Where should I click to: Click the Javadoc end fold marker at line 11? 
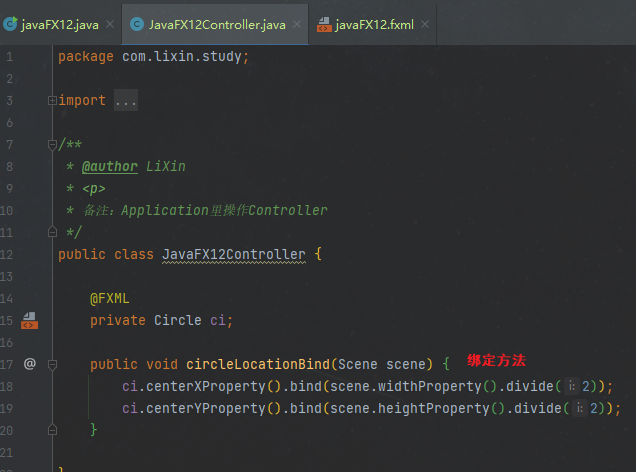tap(52, 232)
